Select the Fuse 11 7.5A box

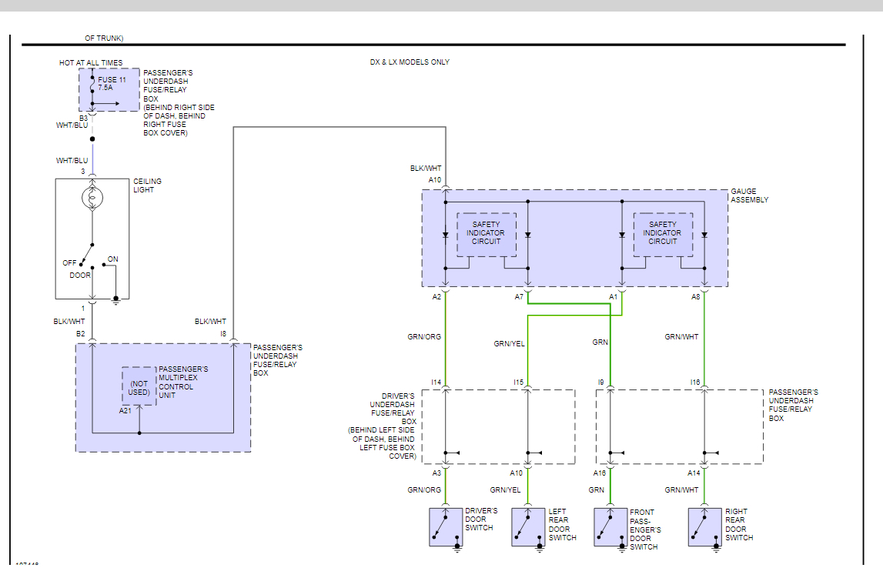coord(109,89)
